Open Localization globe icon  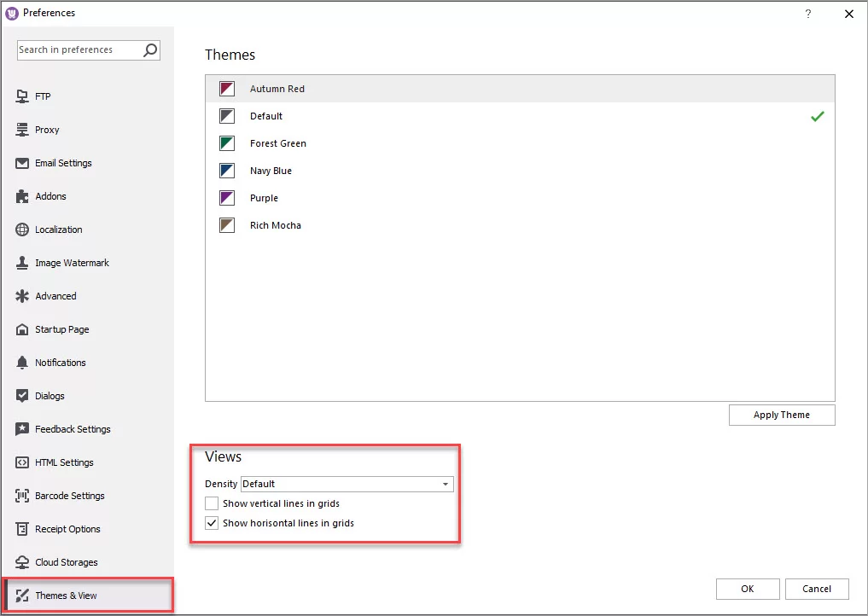pyautogui.click(x=22, y=230)
